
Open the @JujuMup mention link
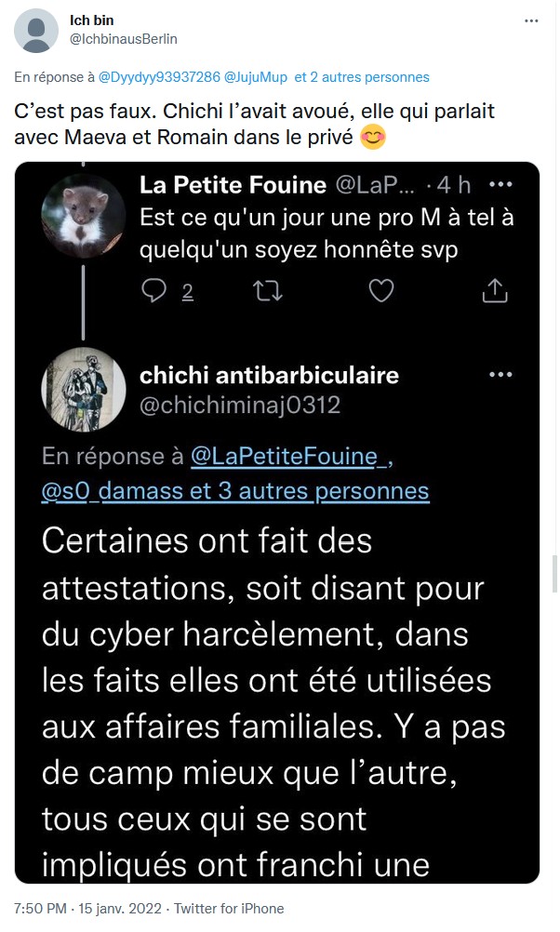point(256,77)
